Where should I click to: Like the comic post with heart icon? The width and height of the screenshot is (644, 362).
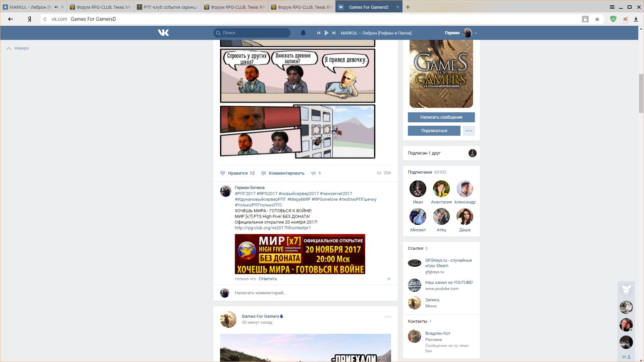tap(223, 173)
